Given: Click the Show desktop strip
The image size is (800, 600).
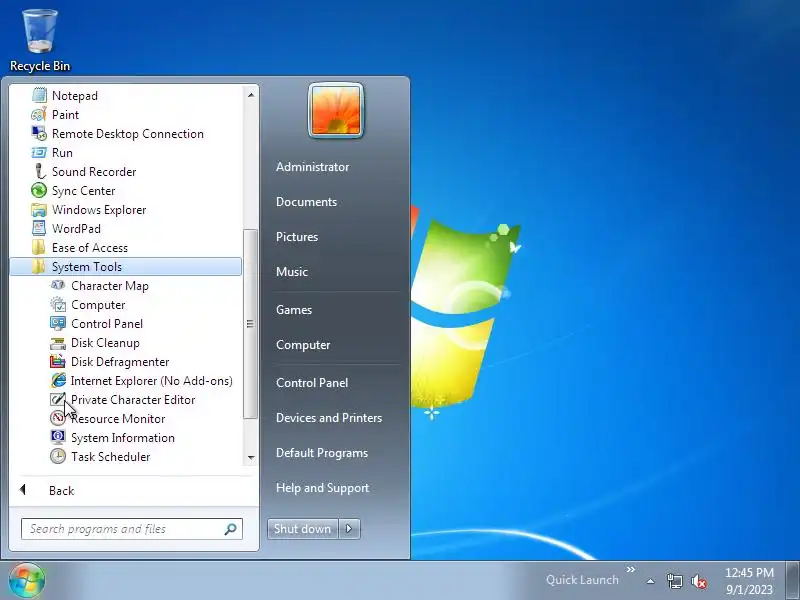Looking at the screenshot, I should [x=792, y=581].
